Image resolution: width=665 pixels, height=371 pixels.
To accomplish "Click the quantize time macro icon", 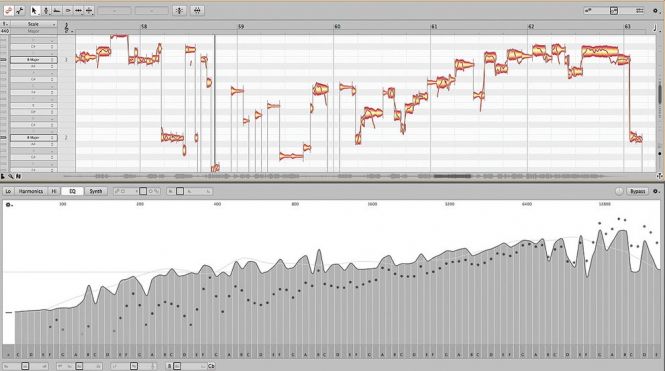I will tap(197, 11).
